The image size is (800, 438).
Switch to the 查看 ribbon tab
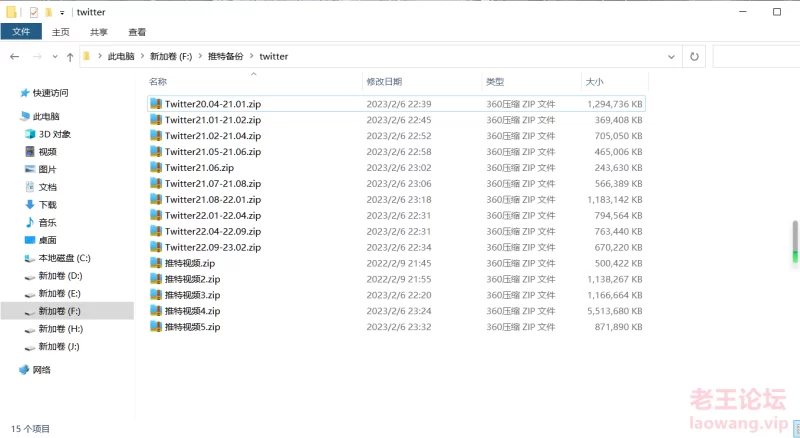137,32
